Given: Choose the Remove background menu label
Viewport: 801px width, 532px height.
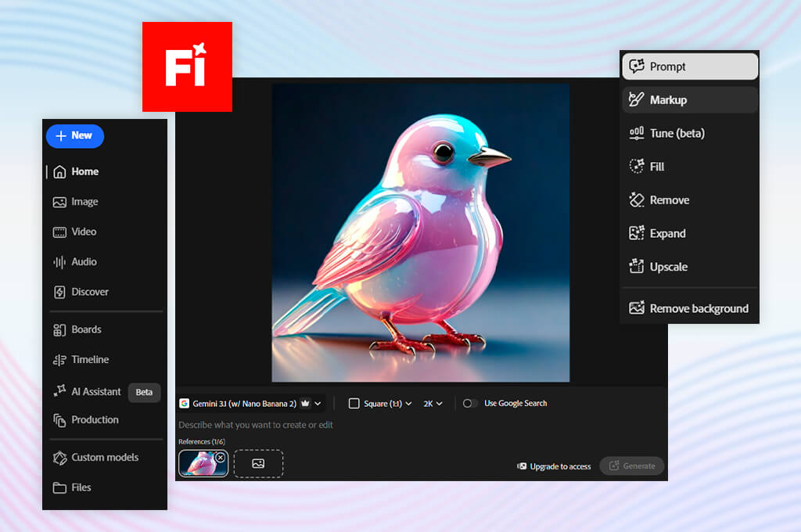Looking at the screenshot, I should click(x=699, y=308).
